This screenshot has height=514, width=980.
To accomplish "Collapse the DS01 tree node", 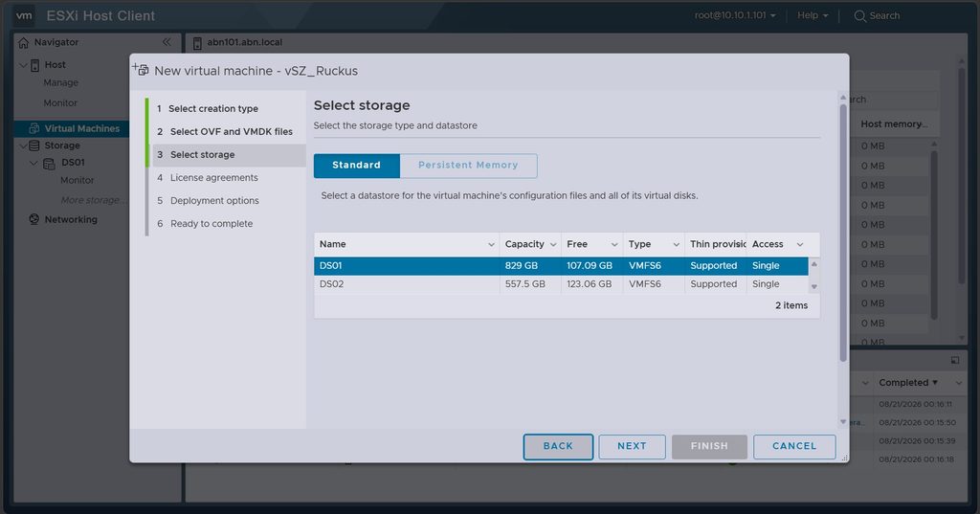I will click(x=33, y=164).
